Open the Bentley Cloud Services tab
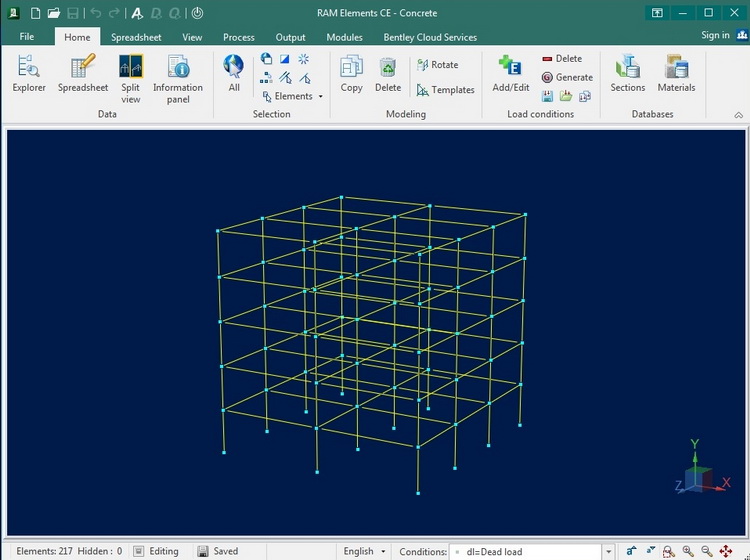 coord(430,37)
